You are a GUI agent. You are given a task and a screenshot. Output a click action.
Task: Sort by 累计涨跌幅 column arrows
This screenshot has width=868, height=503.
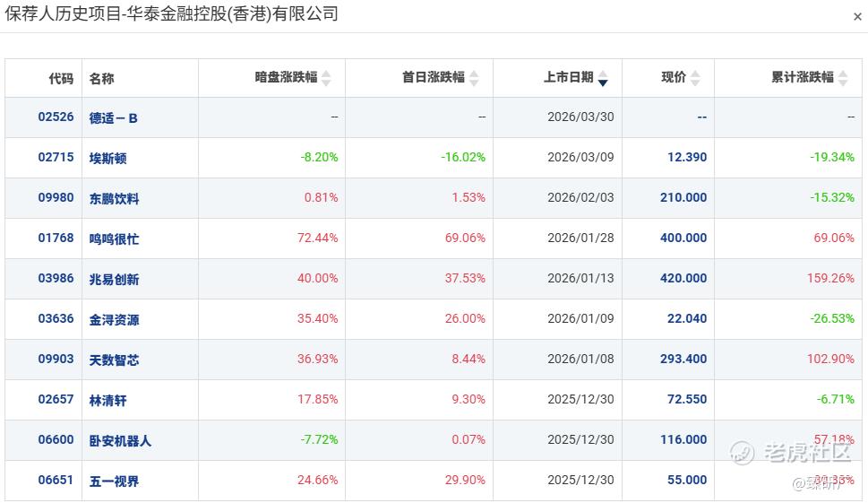pos(843,78)
